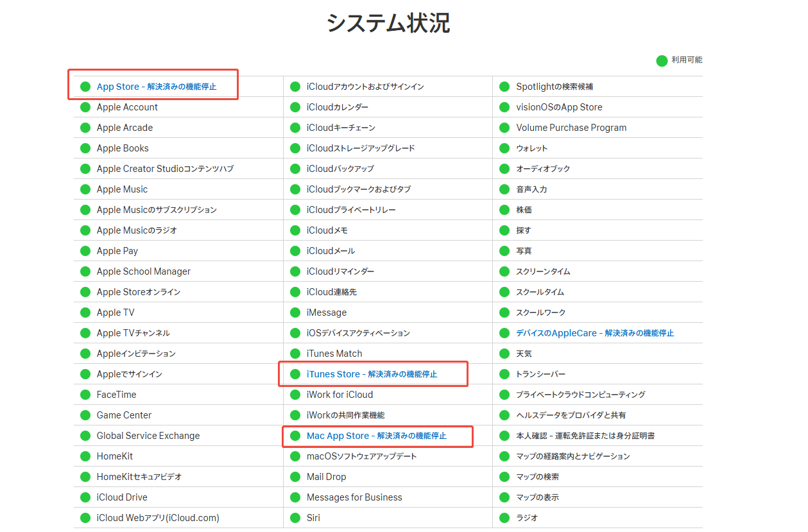
Task: Open iTunes Store resolved outage link
Action: point(372,374)
